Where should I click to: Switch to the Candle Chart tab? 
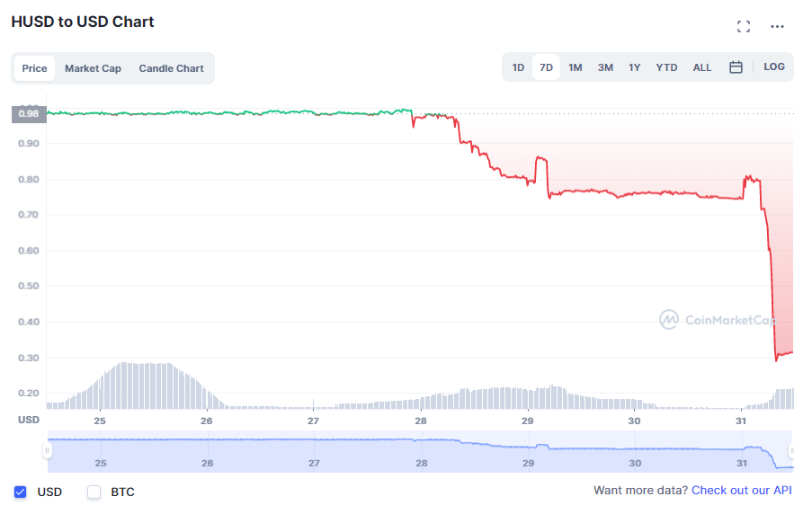tap(171, 68)
